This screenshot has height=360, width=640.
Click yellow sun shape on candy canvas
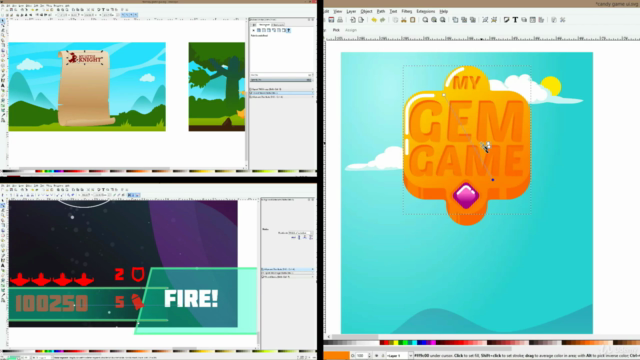point(551,86)
